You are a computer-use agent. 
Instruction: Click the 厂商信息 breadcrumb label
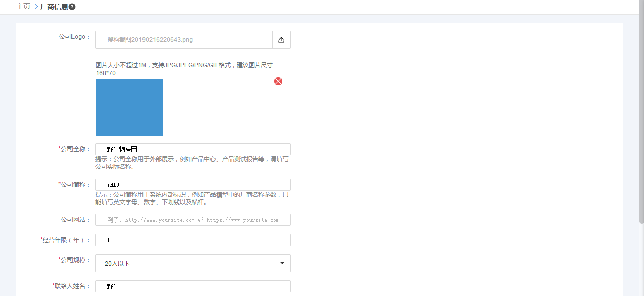pos(54,7)
